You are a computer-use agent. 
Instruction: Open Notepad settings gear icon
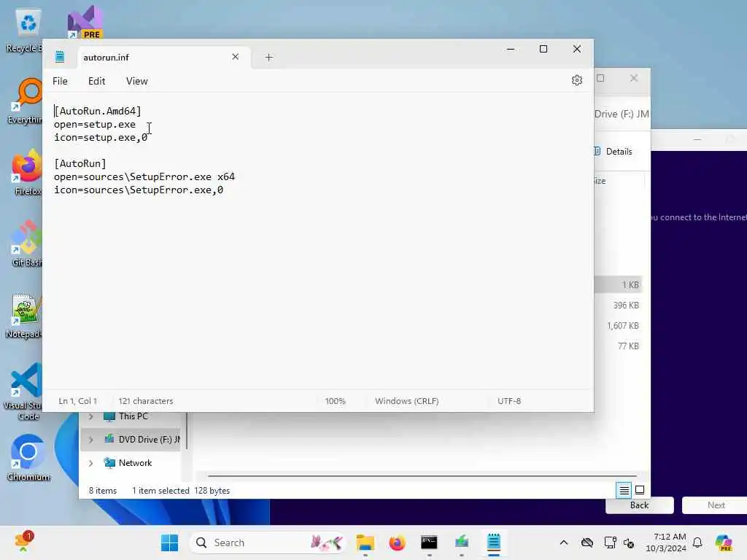click(x=576, y=80)
